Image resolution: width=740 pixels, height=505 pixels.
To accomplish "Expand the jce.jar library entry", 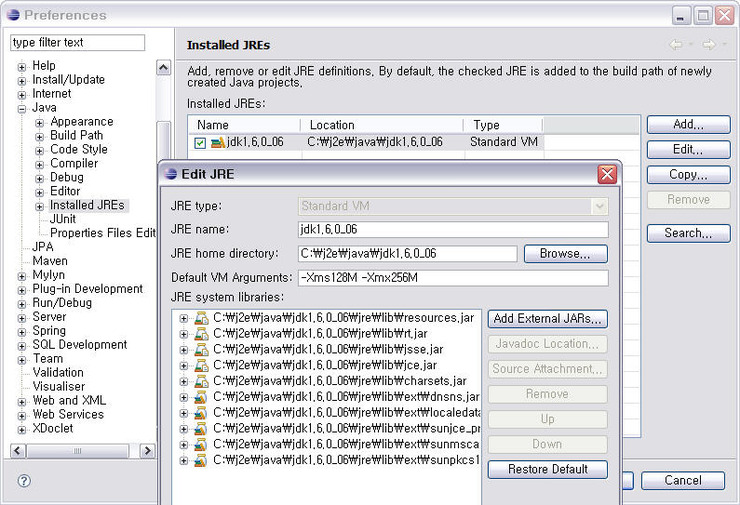I will coord(184,366).
